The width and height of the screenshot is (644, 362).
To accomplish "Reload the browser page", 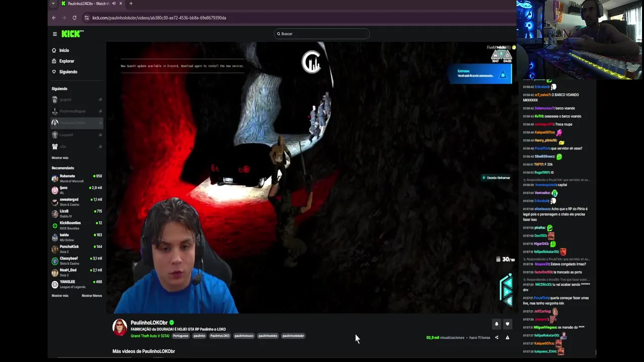I will coord(74,18).
